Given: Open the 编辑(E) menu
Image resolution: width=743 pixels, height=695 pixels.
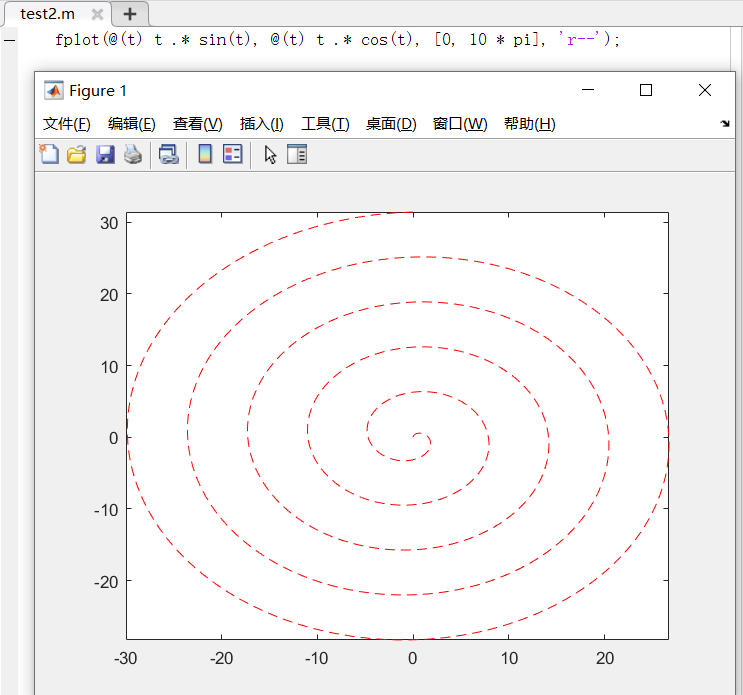Looking at the screenshot, I should (x=132, y=124).
